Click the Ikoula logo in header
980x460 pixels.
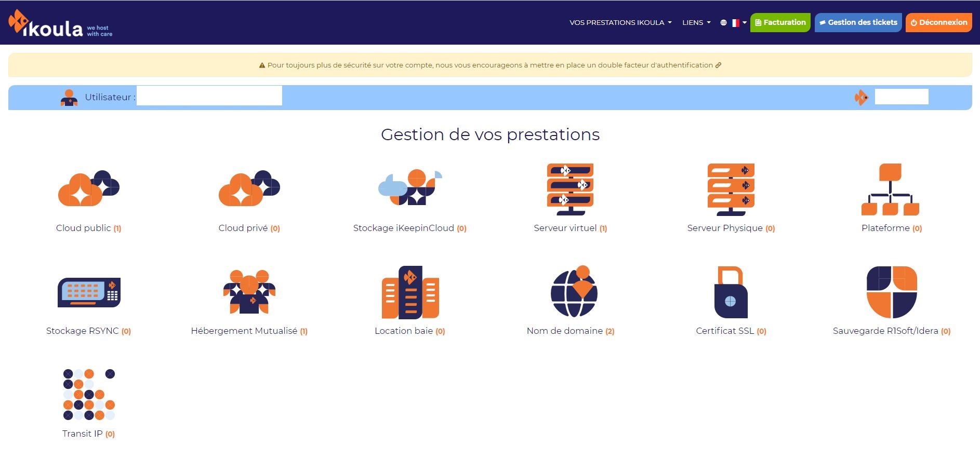(x=60, y=24)
